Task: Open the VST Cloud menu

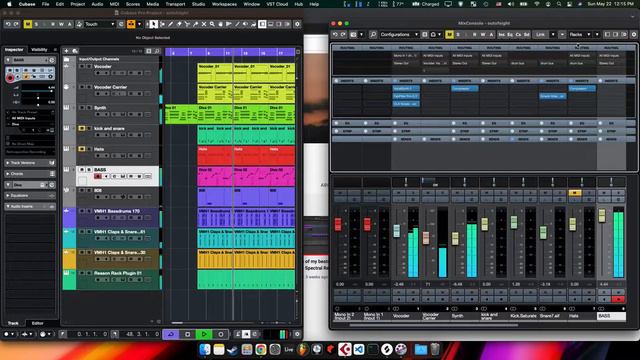Action: pos(277,4)
